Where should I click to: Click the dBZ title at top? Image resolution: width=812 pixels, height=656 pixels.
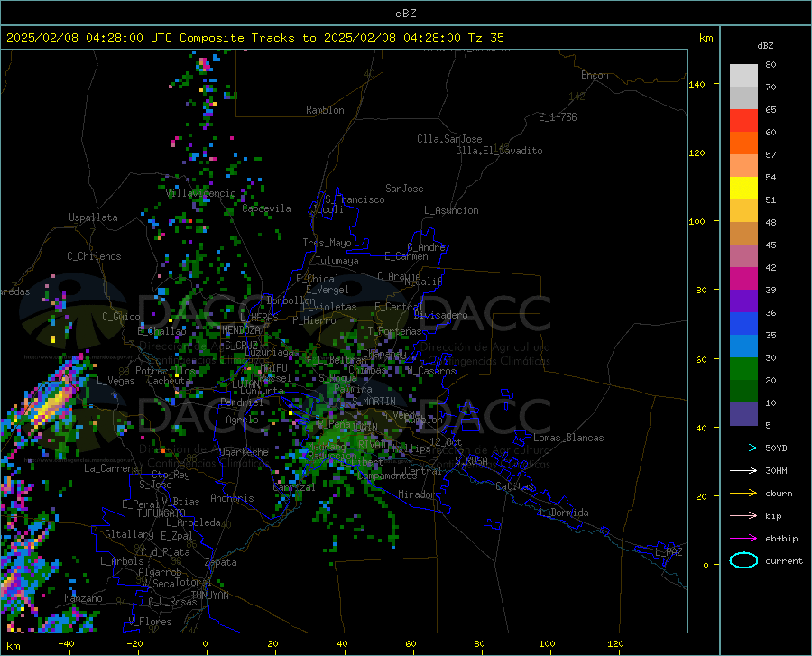405,14
